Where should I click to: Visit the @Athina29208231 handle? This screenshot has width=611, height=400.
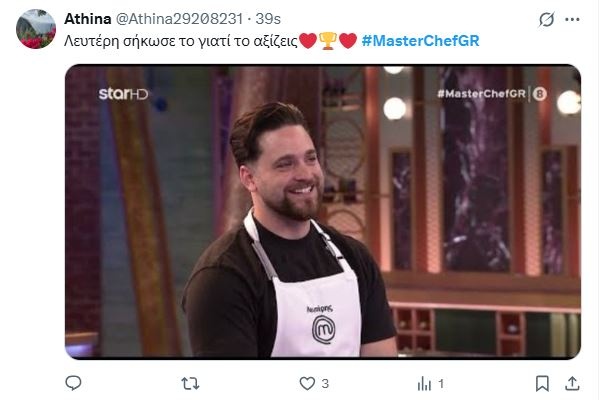179,19
